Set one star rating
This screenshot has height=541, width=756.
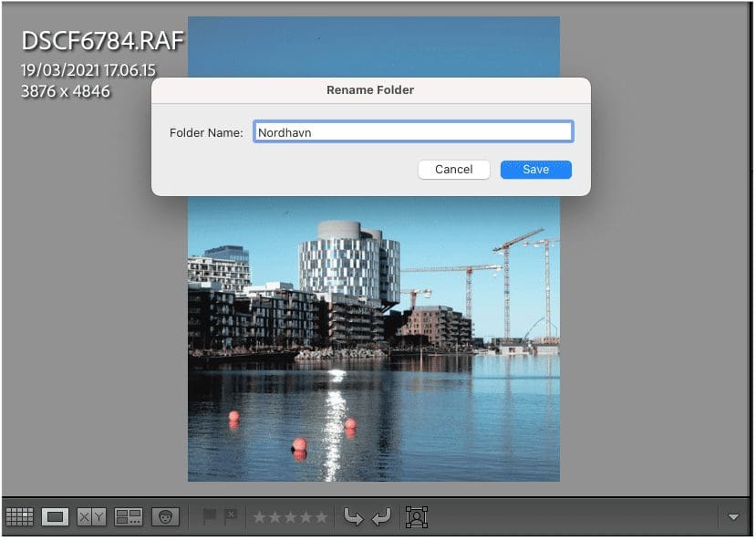click(x=259, y=517)
